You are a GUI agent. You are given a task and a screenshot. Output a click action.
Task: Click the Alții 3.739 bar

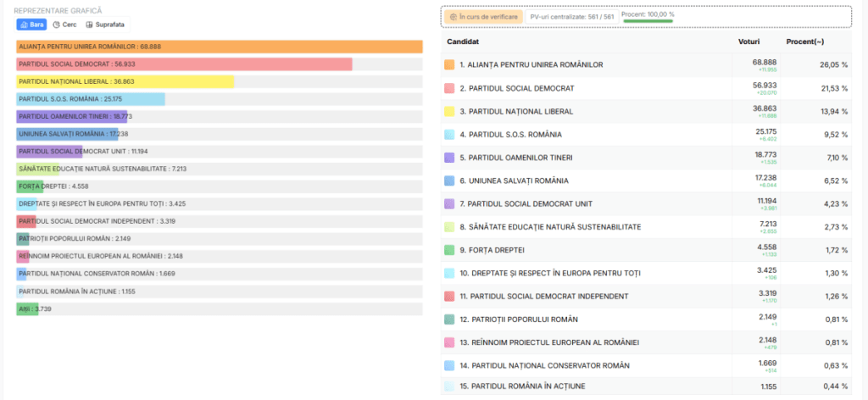[28, 308]
